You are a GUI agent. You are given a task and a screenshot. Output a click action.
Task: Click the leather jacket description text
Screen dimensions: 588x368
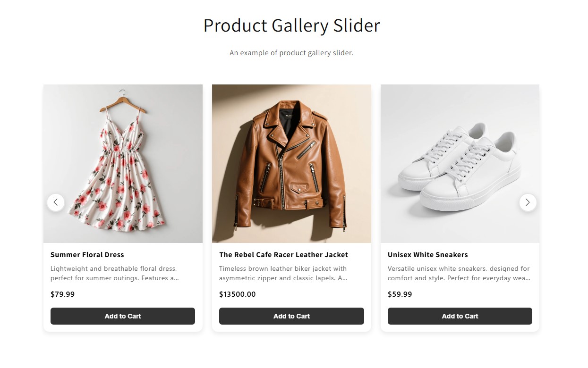coord(283,273)
